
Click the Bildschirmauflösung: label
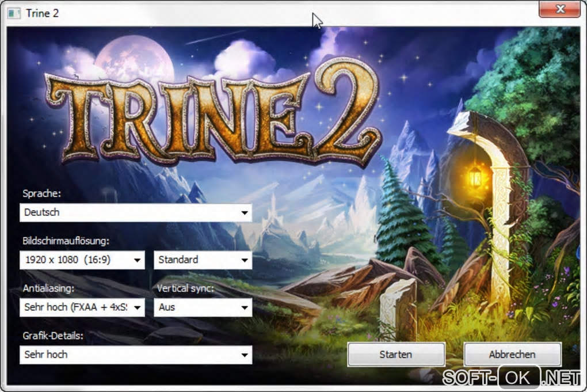[66, 241]
